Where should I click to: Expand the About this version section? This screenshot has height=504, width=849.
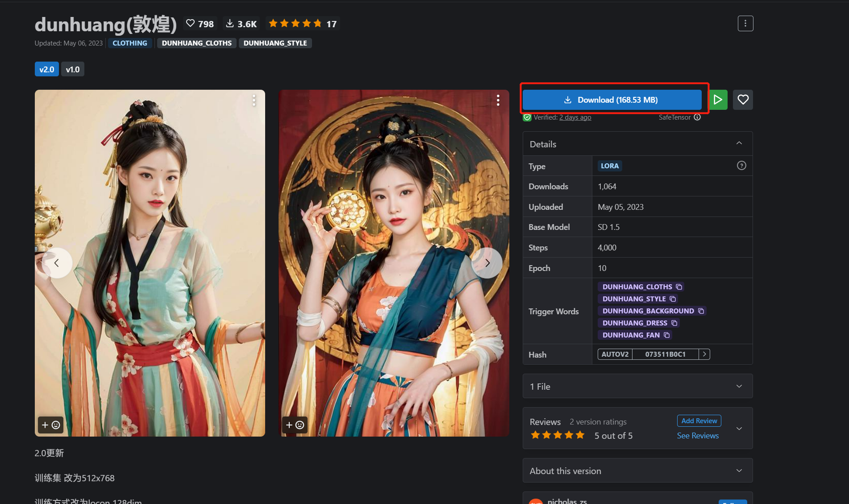(739, 471)
